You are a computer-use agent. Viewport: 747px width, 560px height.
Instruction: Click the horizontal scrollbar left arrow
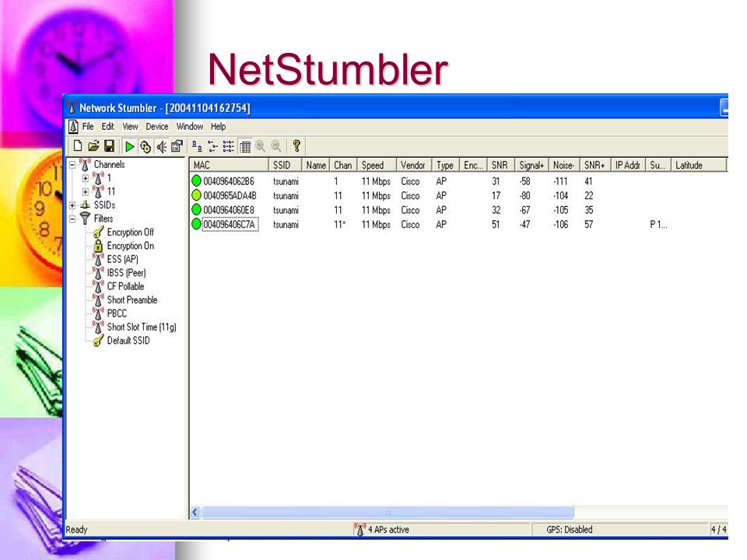coord(195,513)
